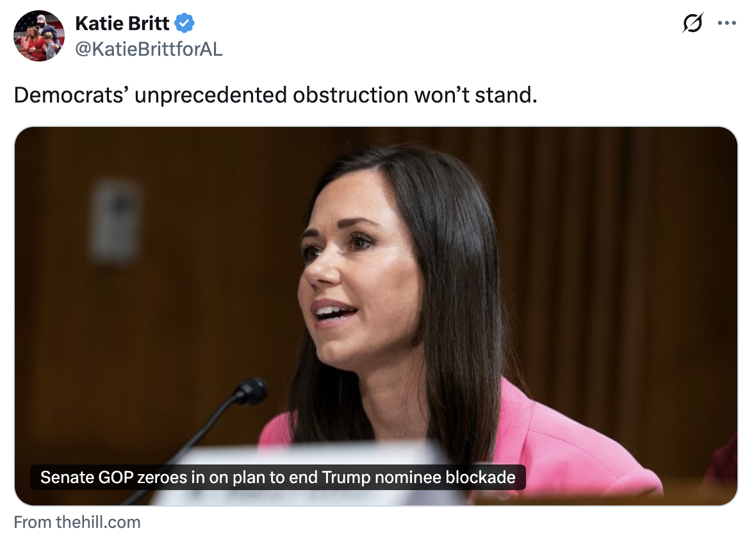Image resolution: width=756 pixels, height=542 pixels.
Task: Open the three-dot more options menu
Action: tap(727, 22)
